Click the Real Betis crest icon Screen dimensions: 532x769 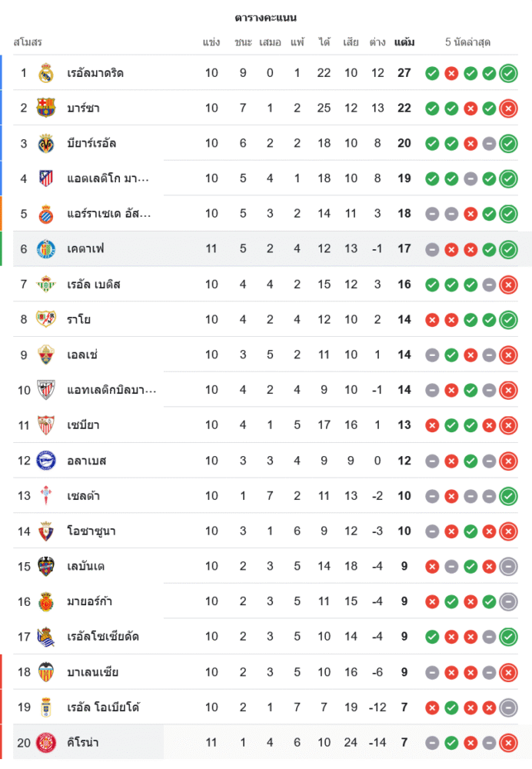pyautogui.click(x=46, y=285)
